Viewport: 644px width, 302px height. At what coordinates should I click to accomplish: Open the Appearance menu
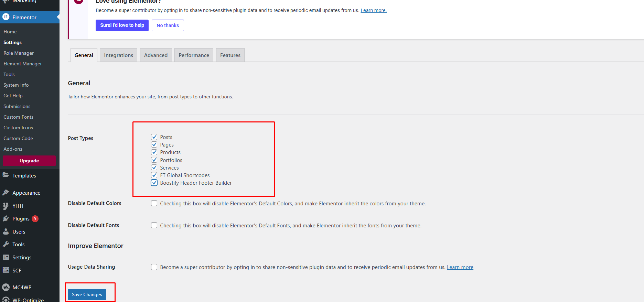pos(30,193)
